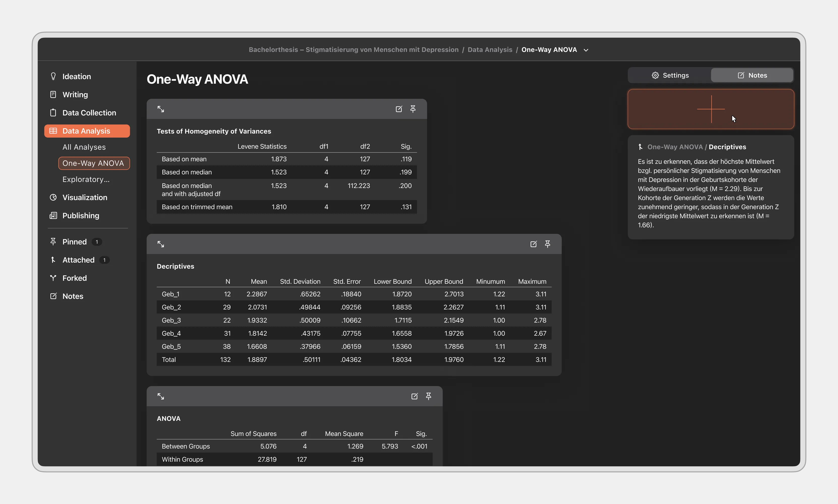Click Data Analysis breadcrumb link
Image resolution: width=838 pixels, height=504 pixels.
pos(490,50)
